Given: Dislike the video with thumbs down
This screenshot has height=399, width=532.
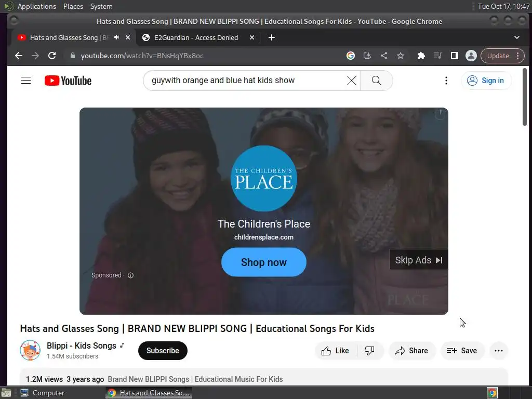Looking at the screenshot, I should (369, 351).
